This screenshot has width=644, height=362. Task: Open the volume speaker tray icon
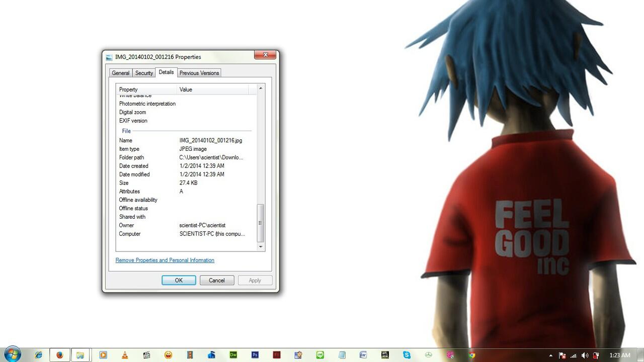585,355
